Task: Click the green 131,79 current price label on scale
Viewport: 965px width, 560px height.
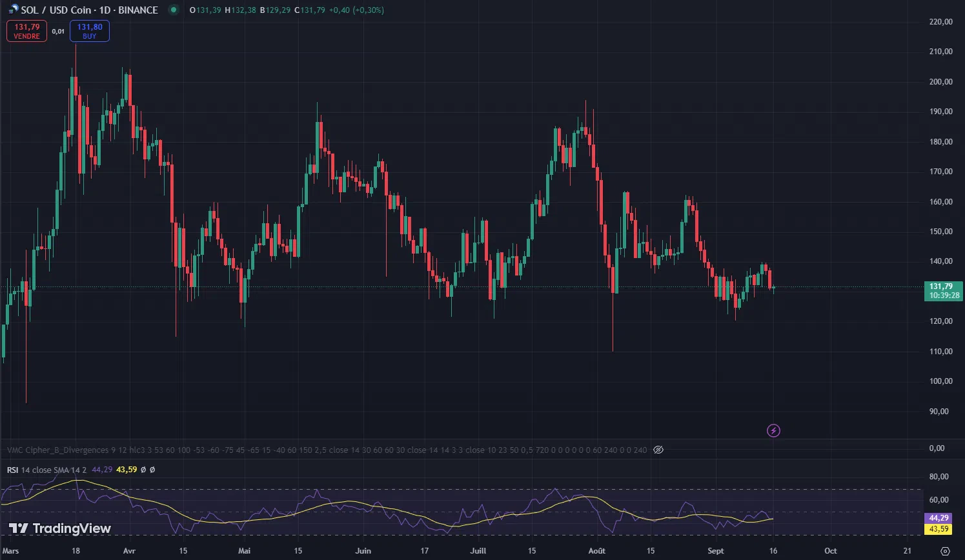Action: (x=943, y=290)
